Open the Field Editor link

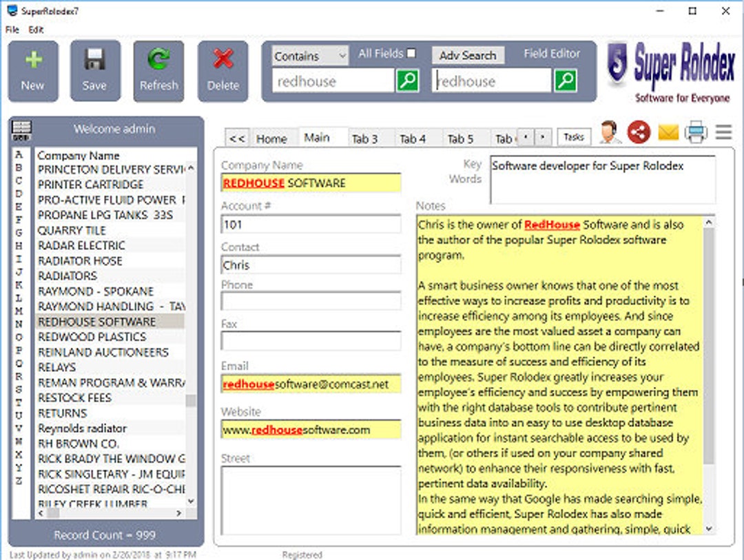pos(552,54)
